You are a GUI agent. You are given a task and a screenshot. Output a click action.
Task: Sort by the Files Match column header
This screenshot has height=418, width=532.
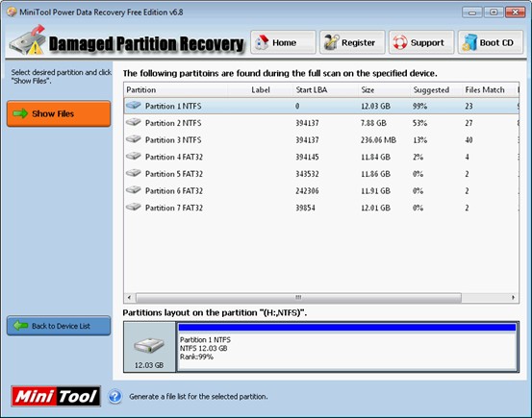pyautogui.click(x=489, y=89)
